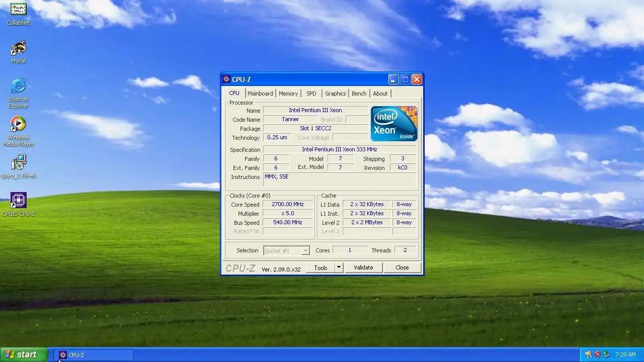Viewport: 644px width, 362px height.
Task: Click the Core Speed value 2700.00 MHz
Action: point(288,204)
